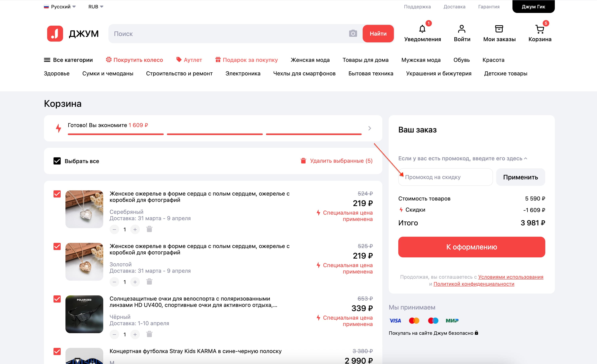Go to the Electronics category
Screen dimensions: 597x364
pyautogui.click(x=243, y=73)
